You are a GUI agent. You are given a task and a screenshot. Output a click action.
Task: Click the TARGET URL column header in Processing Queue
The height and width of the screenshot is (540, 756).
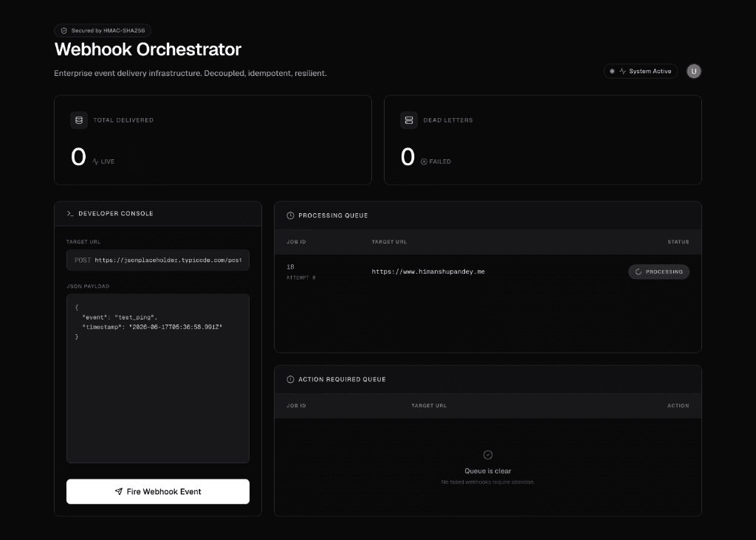click(x=389, y=242)
